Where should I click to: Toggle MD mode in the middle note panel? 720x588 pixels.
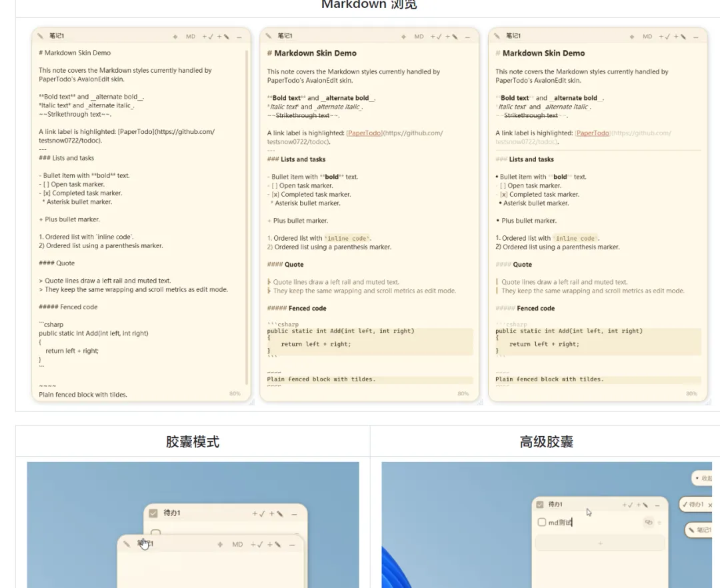pos(419,37)
